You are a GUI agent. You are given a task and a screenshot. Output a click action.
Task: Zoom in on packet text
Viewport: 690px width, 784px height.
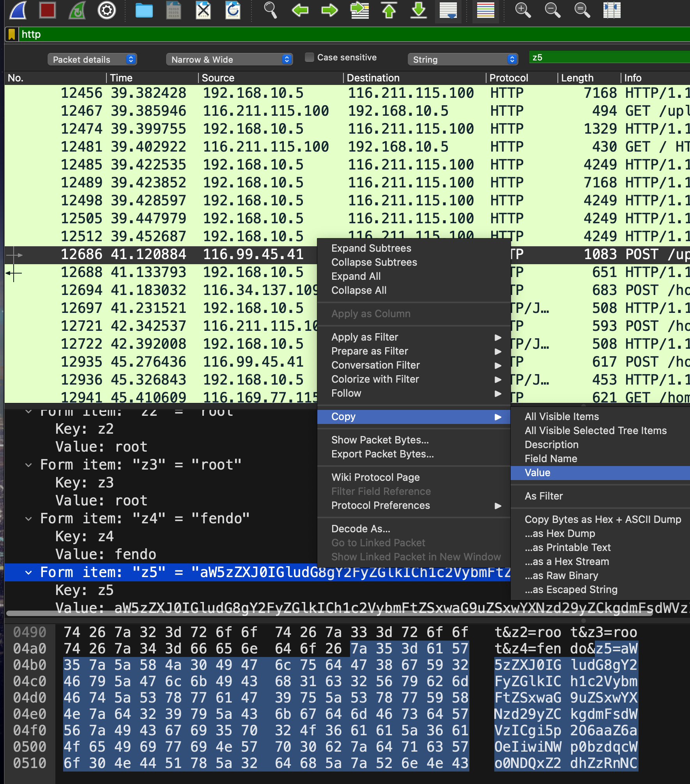pyautogui.click(x=523, y=11)
